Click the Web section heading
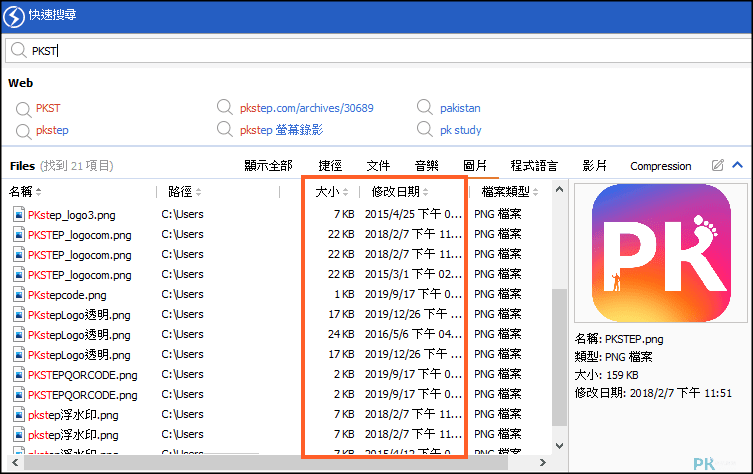 [x=21, y=83]
